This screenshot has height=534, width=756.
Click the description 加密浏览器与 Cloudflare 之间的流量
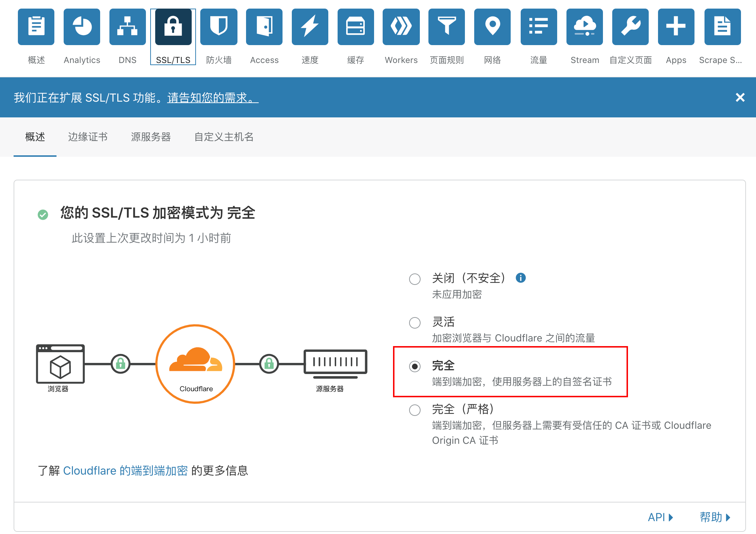pos(514,338)
